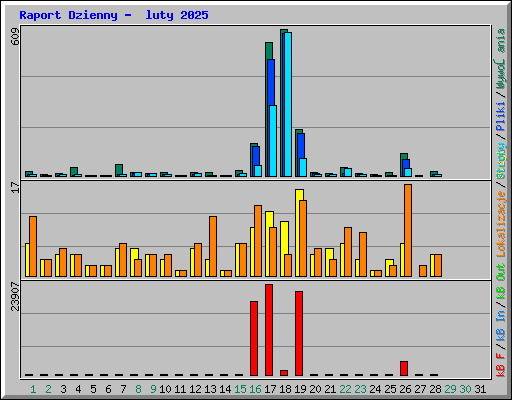Click the orange "Lokalizacje" legend label

click(501, 224)
